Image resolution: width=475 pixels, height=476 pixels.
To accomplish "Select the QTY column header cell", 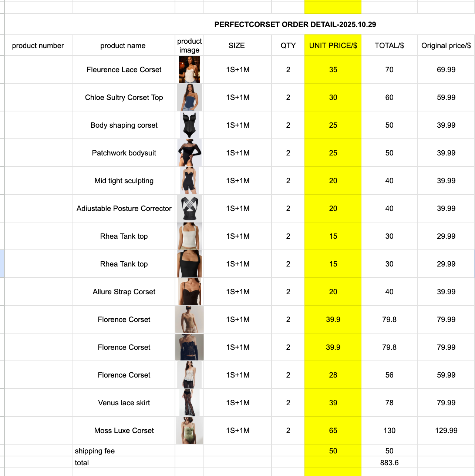I will point(288,46).
